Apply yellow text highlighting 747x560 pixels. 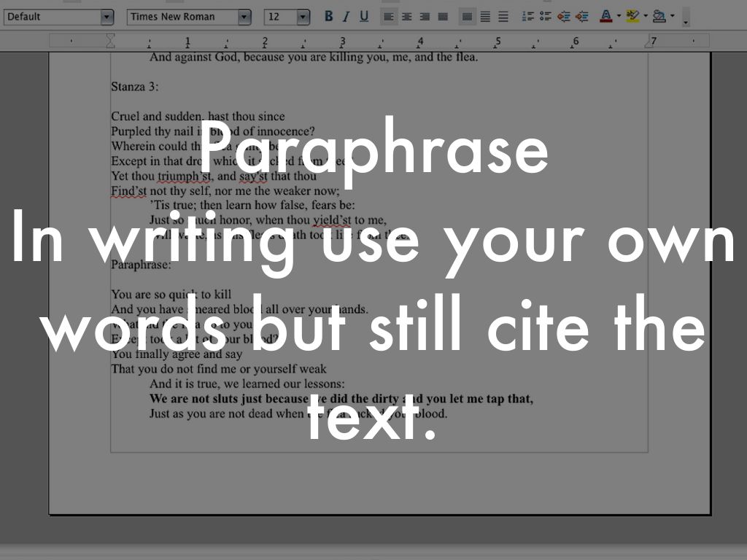click(x=632, y=16)
